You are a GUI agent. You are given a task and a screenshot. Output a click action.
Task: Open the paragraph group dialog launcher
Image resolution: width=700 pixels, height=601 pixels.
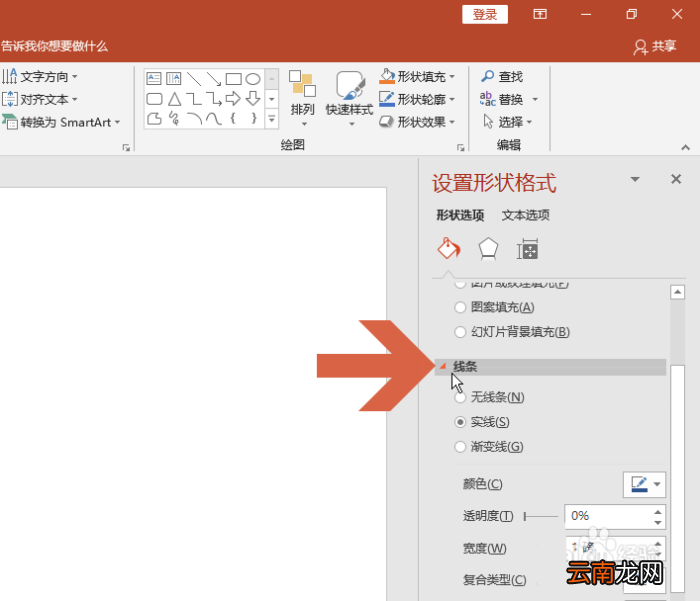(x=126, y=147)
